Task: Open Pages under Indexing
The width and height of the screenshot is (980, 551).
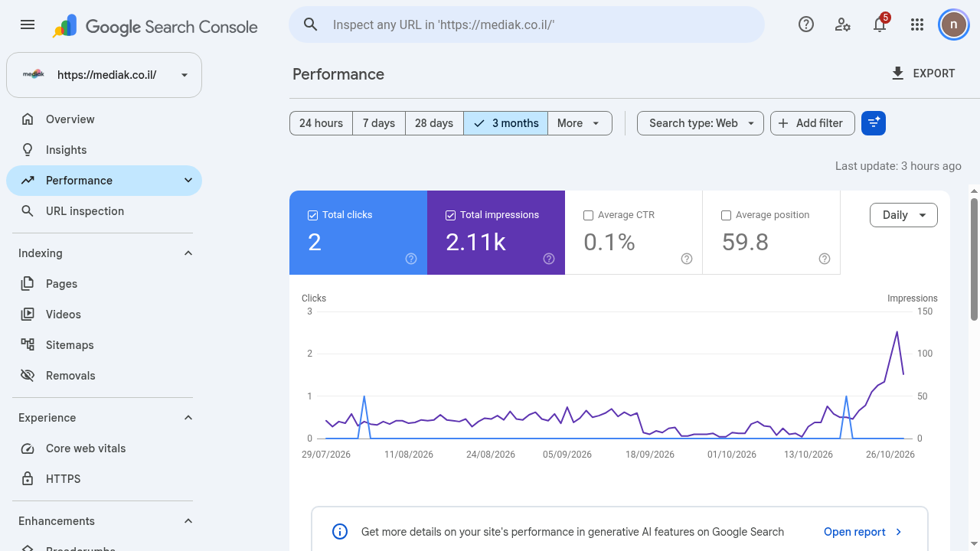Action: click(104, 284)
